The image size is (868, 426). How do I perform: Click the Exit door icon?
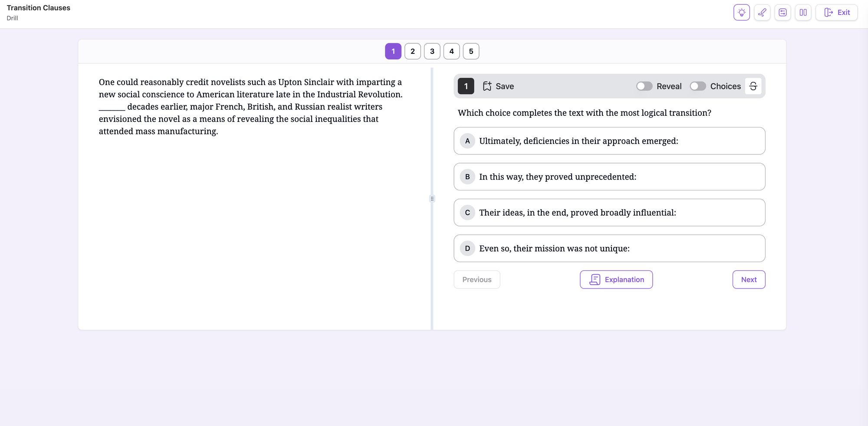click(829, 13)
